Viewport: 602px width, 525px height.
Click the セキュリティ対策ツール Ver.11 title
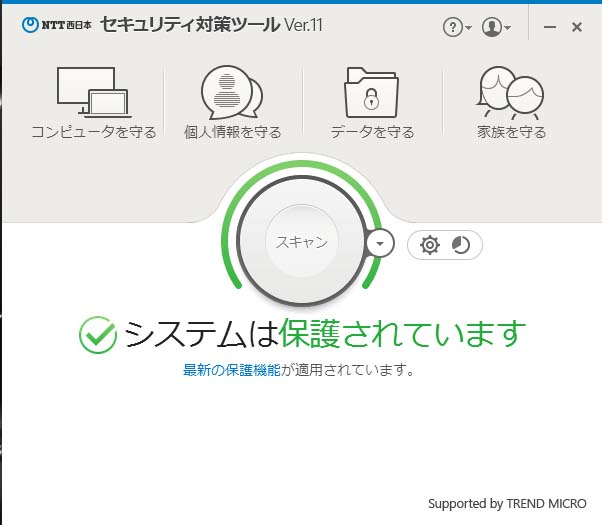212,25
